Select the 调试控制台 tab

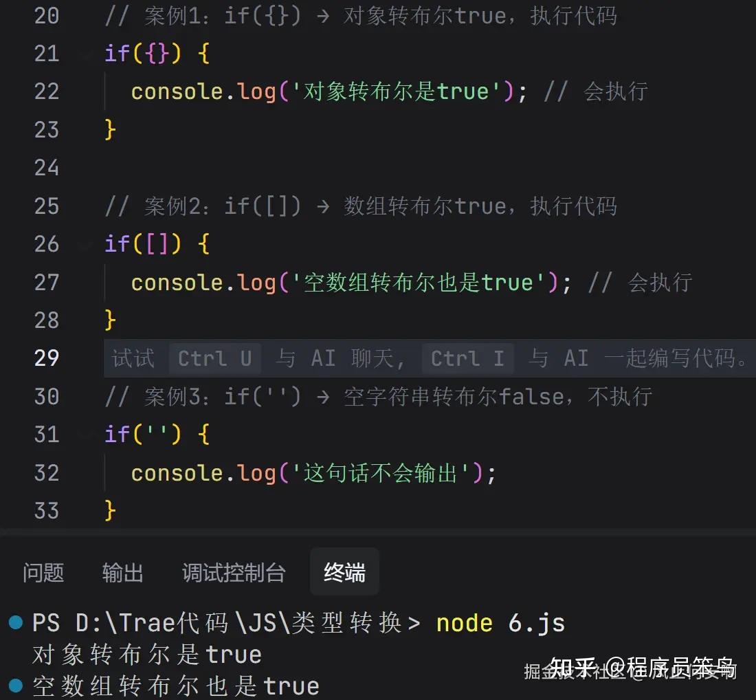click(x=233, y=572)
